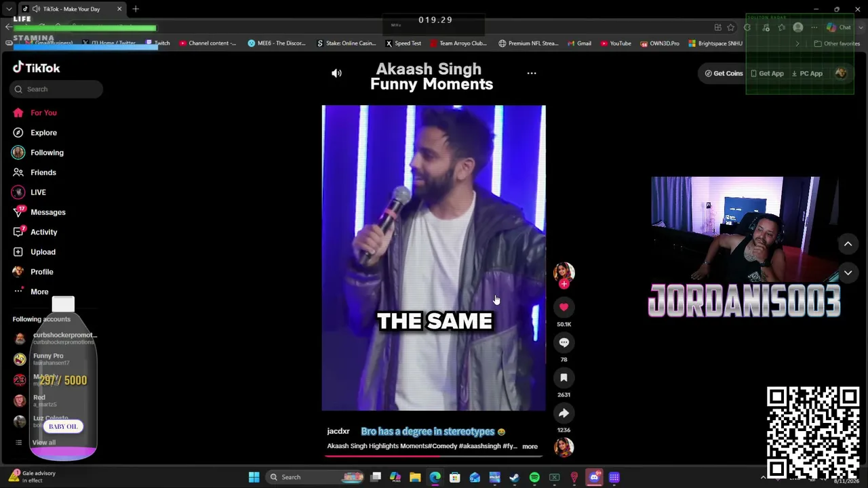Open the account avatar menu in header
868x488 pixels.
point(841,73)
